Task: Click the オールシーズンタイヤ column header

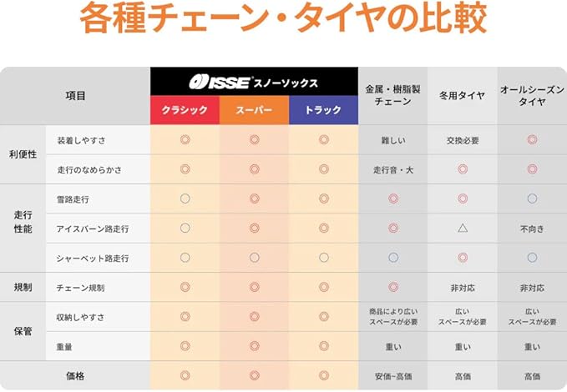Action: 532,95
